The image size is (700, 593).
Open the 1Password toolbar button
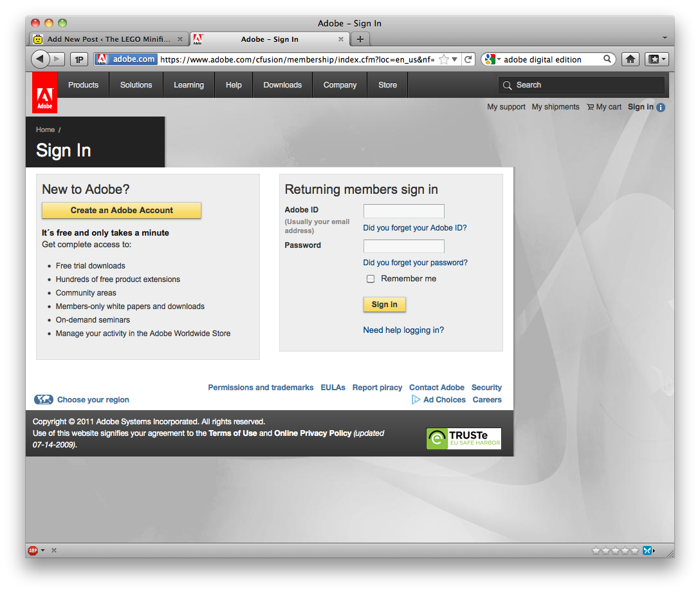79,59
